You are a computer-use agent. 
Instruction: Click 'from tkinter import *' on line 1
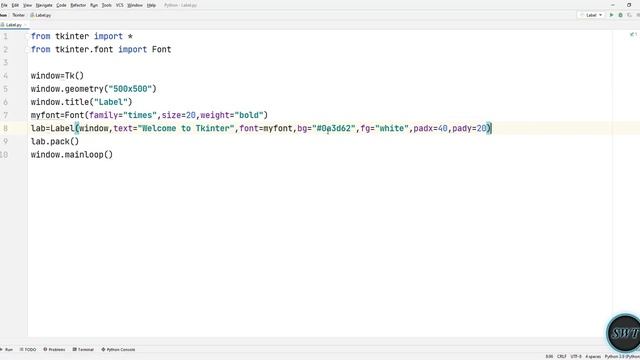coord(82,36)
